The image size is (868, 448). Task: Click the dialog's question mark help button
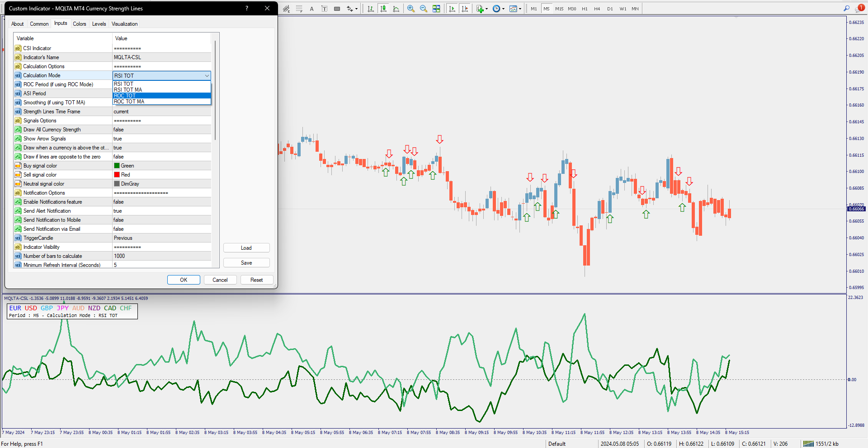[x=247, y=8]
